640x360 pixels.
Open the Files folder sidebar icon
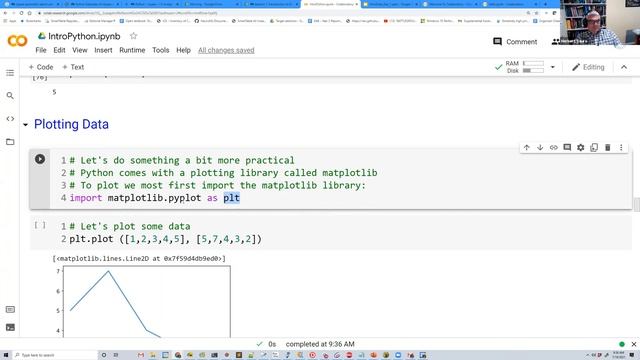10,142
